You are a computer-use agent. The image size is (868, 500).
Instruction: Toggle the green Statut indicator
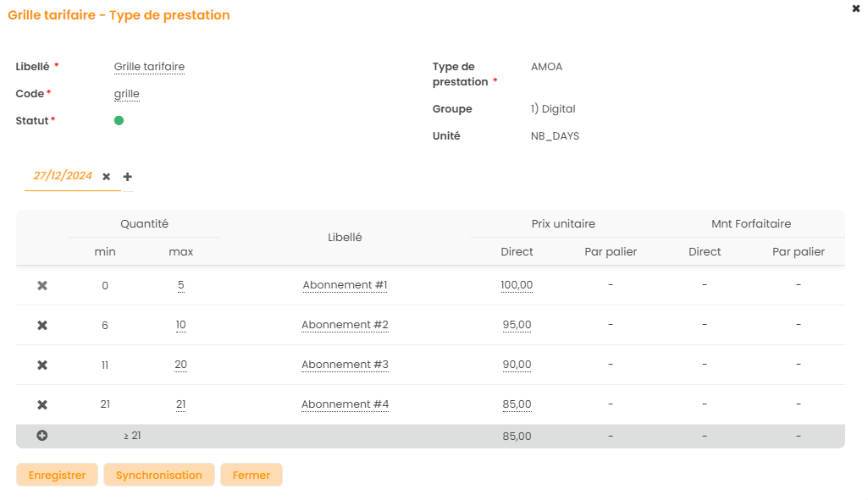(x=119, y=121)
